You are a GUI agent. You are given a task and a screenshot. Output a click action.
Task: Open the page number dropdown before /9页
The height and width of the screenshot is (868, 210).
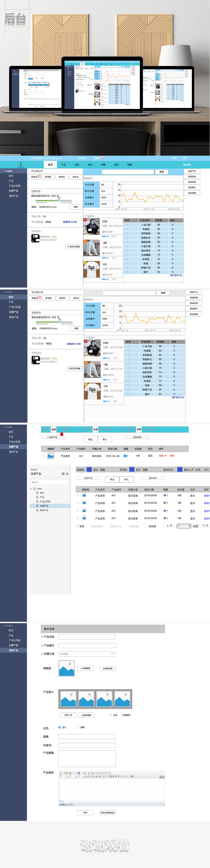pos(184,526)
